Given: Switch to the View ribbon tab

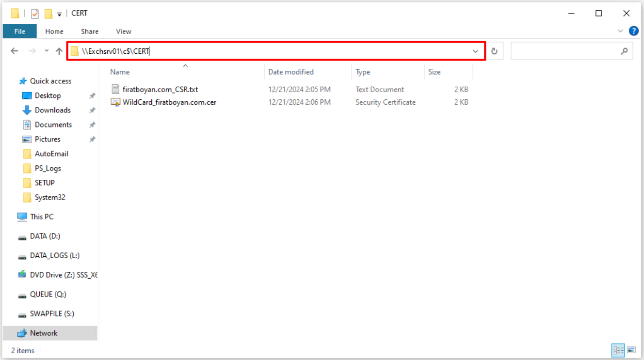Looking at the screenshot, I should pos(124,31).
